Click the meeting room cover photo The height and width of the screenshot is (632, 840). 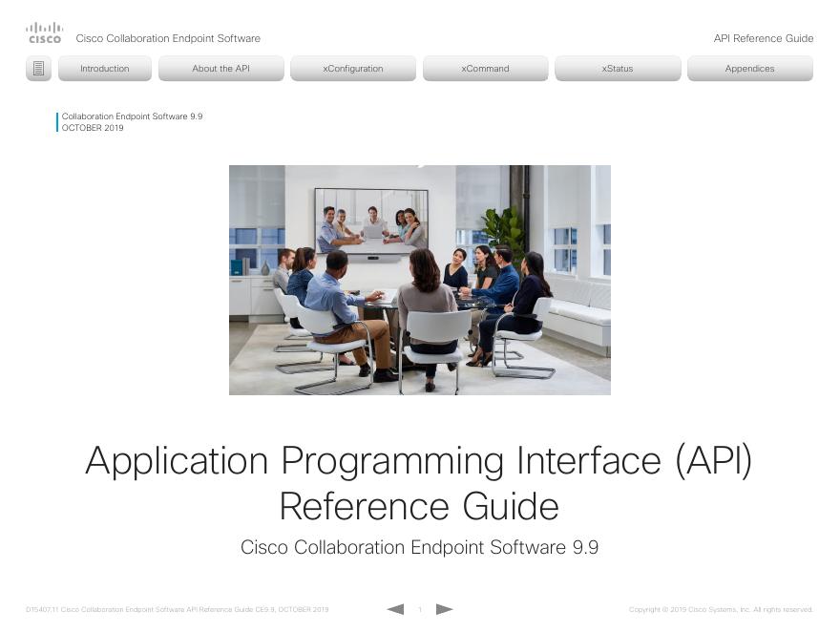419,280
